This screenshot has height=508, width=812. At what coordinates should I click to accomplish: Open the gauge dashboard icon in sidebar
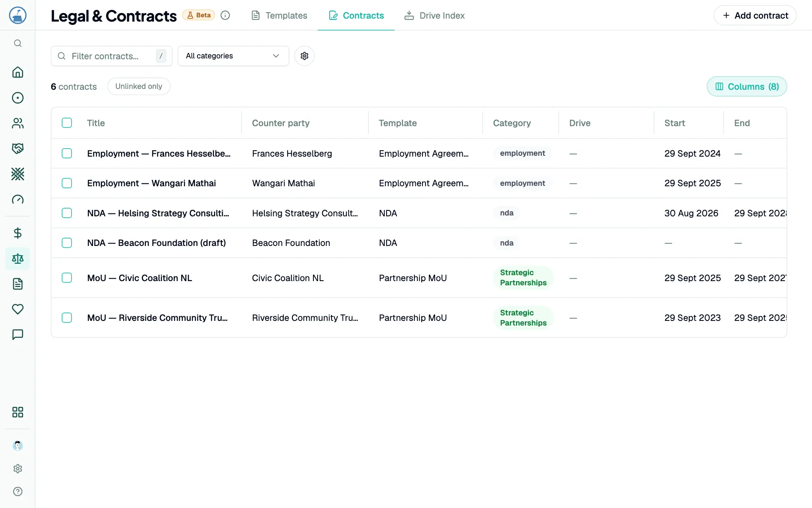[17, 199]
